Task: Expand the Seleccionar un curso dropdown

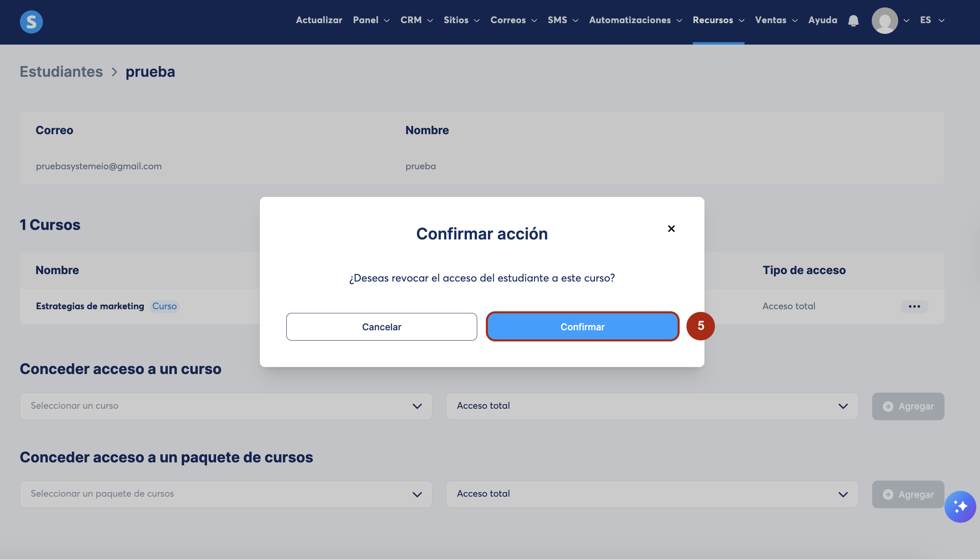Action: point(226,406)
